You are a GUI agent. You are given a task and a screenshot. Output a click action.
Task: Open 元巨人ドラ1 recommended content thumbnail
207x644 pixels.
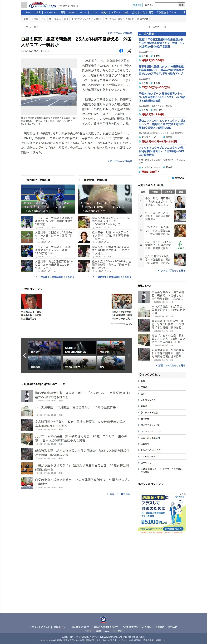point(122,301)
